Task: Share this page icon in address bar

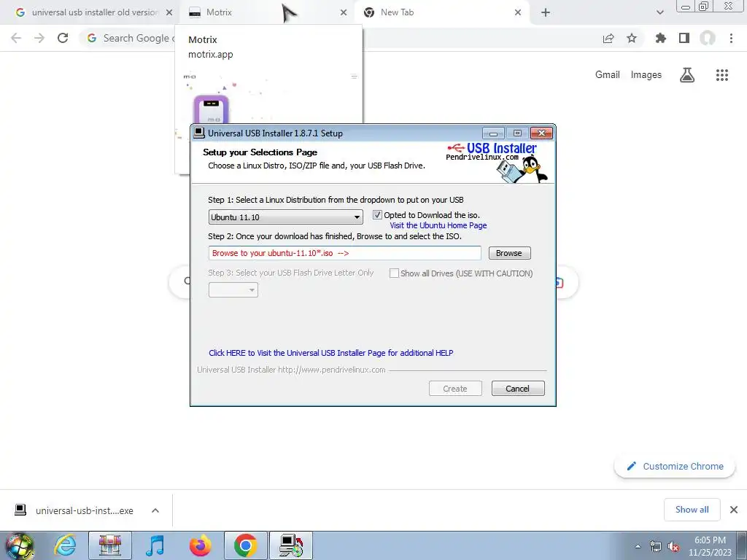Action: pos(608,38)
